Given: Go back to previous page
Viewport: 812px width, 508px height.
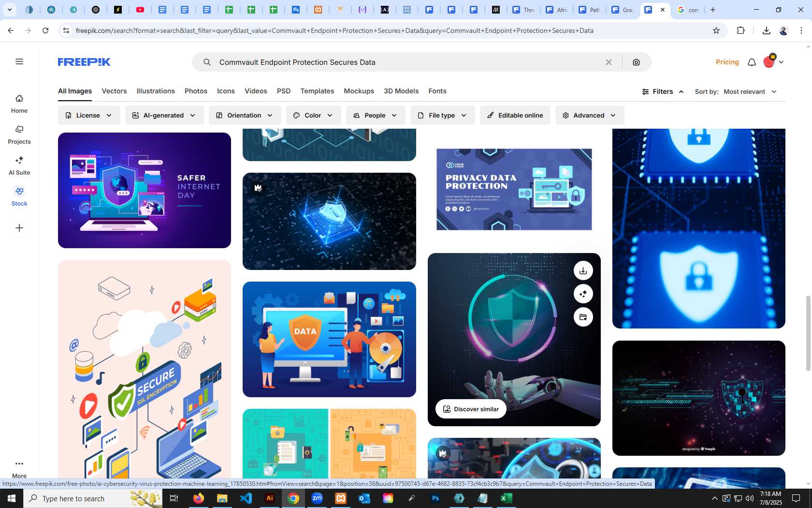Looking at the screenshot, I should (x=11, y=30).
